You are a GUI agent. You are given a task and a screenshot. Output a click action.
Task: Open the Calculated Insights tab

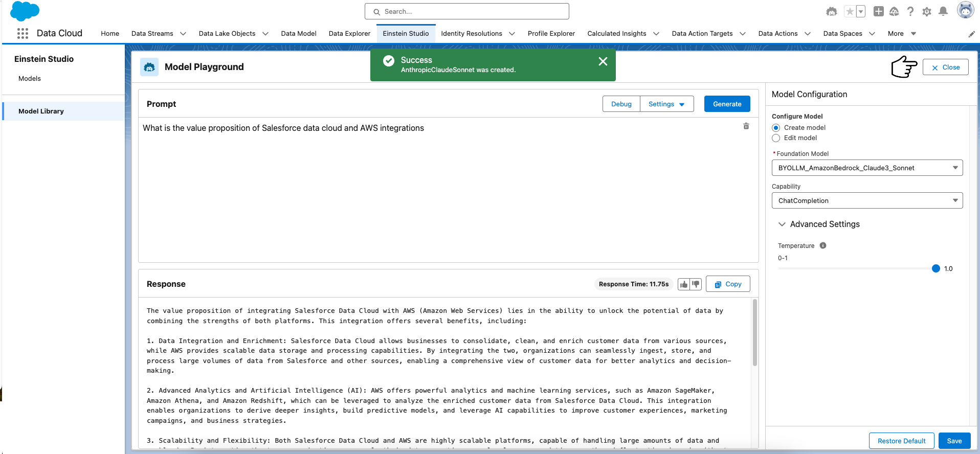[x=617, y=34]
